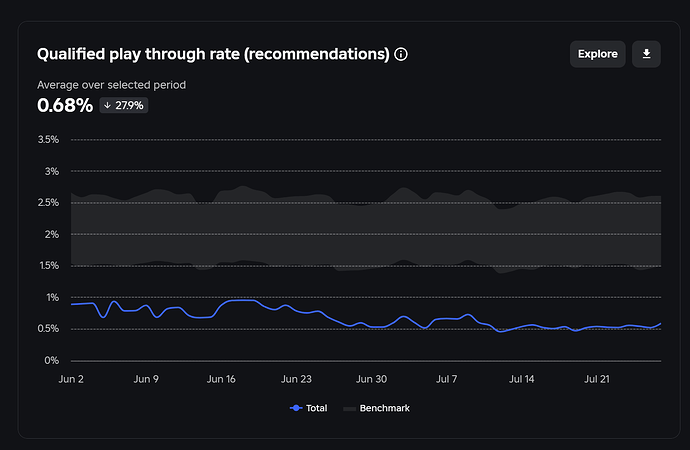Toggle the Benchmark series label in the legend
This screenshot has height=450, width=690.
click(384, 408)
